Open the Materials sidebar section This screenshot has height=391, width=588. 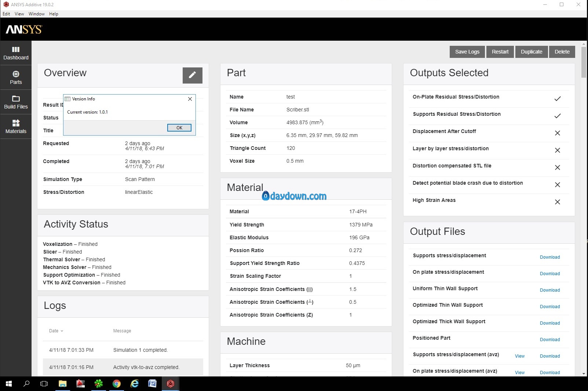[16, 127]
